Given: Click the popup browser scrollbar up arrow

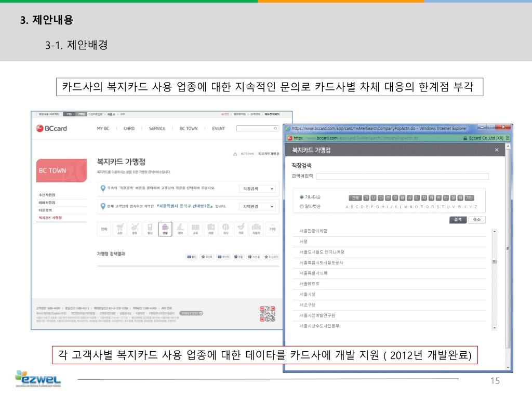Looking at the screenshot, I should pos(508,145).
